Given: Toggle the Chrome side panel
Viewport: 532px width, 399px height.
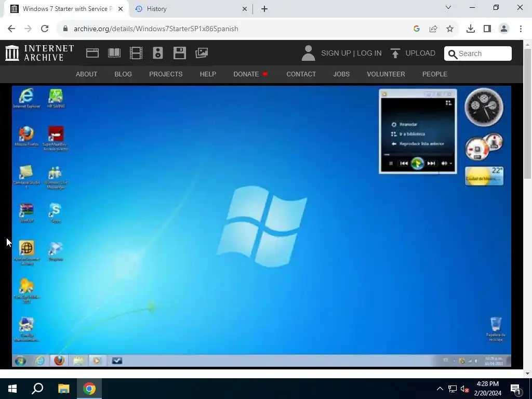Looking at the screenshot, I should [x=487, y=29].
